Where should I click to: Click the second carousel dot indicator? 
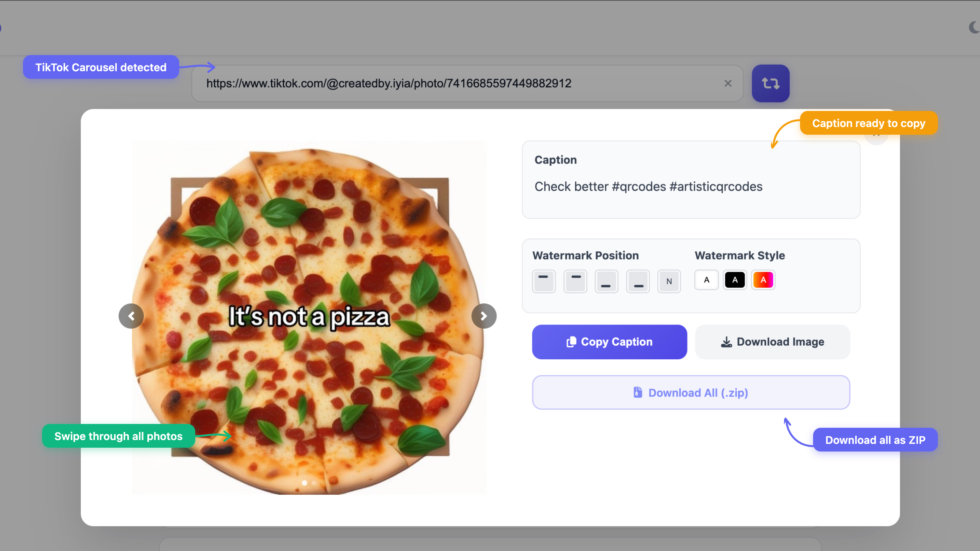click(314, 483)
